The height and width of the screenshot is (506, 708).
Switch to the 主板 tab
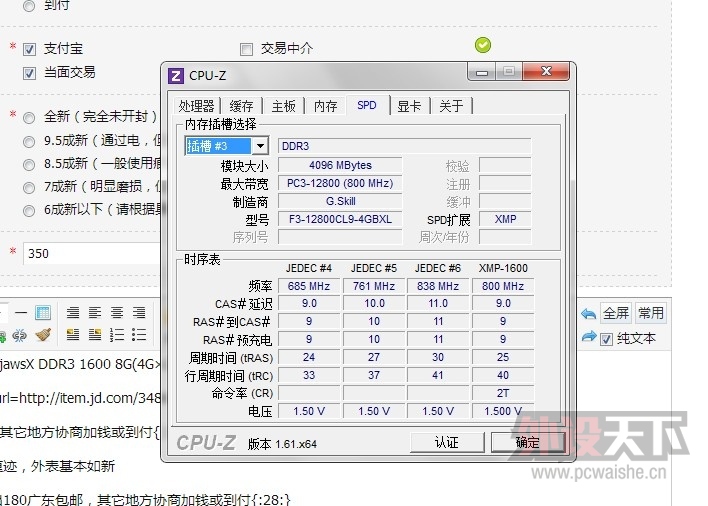pyautogui.click(x=284, y=106)
